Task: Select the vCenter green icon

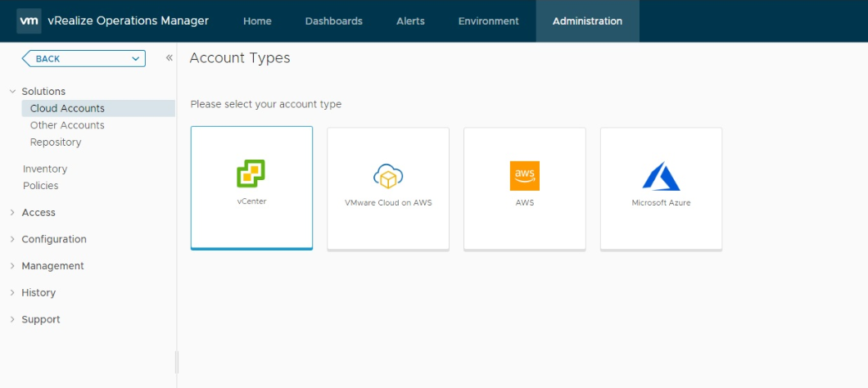Action: click(251, 174)
